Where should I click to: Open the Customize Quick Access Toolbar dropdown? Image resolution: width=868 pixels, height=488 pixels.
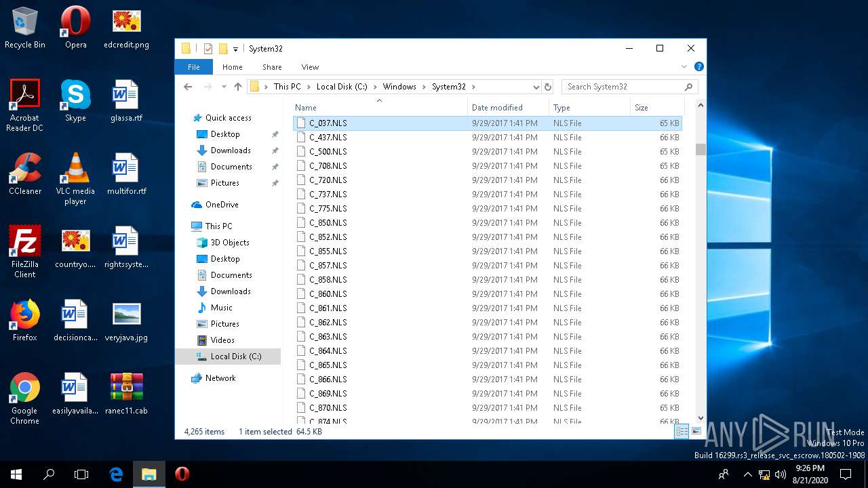(235, 49)
